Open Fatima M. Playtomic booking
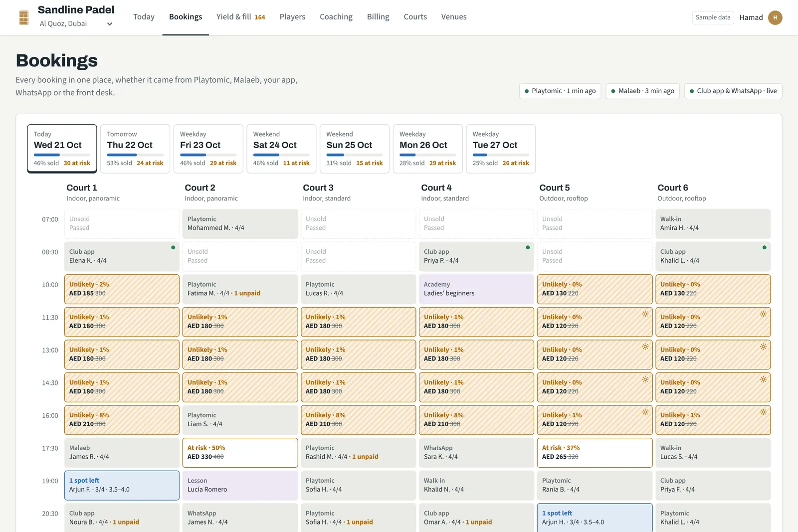Image resolution: width=798 pixels, height=532 pixels. click(x=240, y=289)
